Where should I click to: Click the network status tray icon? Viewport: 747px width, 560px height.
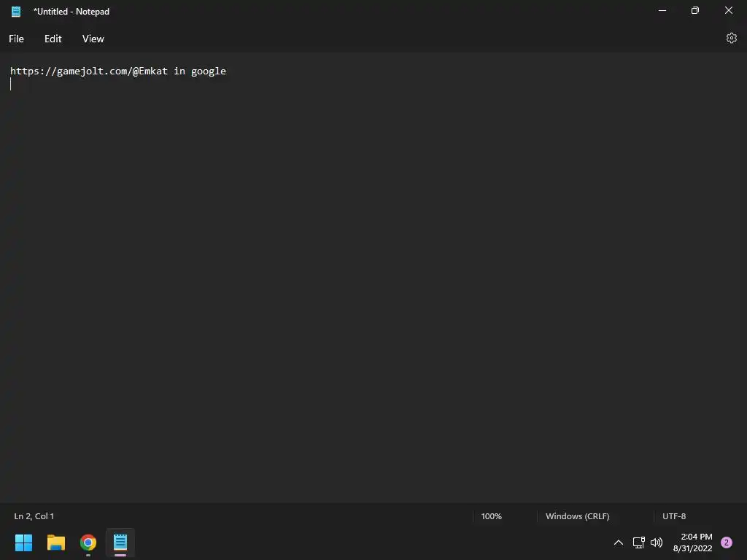[x=638, y=542]
